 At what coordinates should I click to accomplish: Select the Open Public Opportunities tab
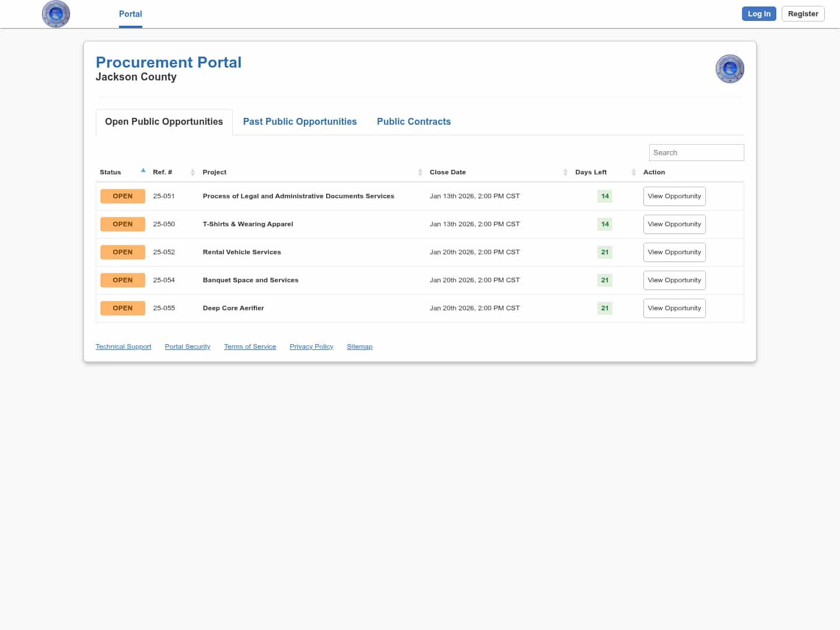click(164, 121)
